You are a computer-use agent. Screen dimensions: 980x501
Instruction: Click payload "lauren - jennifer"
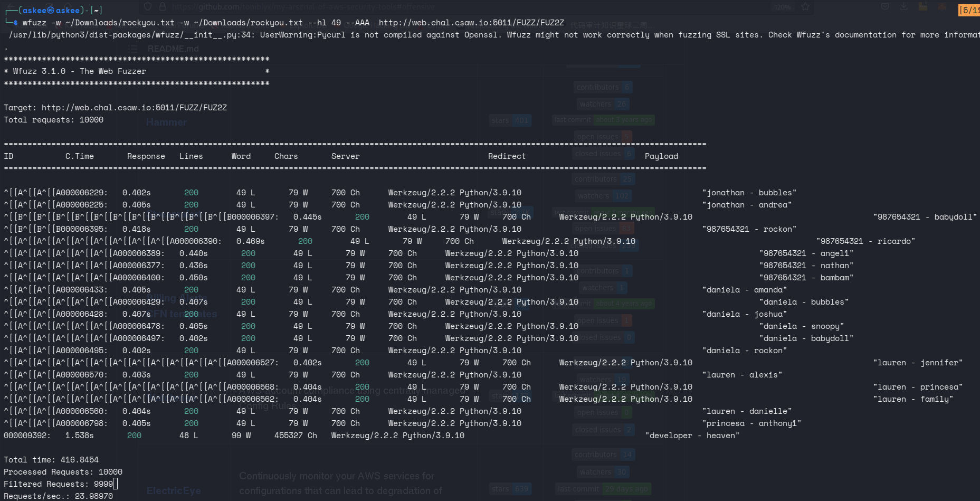(918, 363)
